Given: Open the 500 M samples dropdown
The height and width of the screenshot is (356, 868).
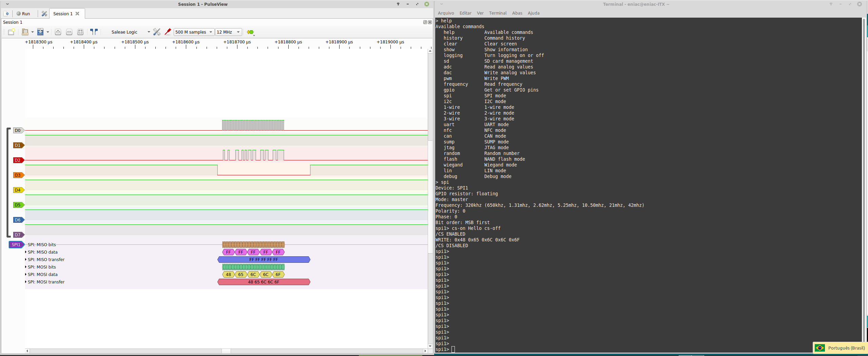Looking at the screenshot, I should coord(194,32).
